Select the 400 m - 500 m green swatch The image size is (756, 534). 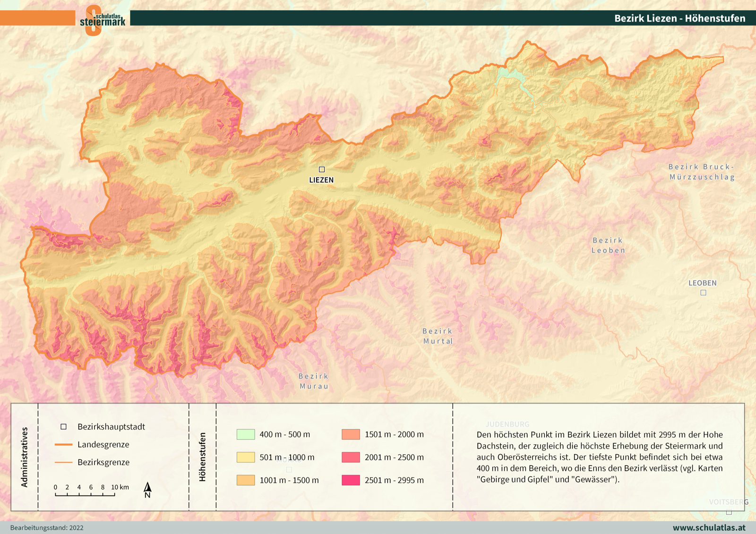point(246,434)
